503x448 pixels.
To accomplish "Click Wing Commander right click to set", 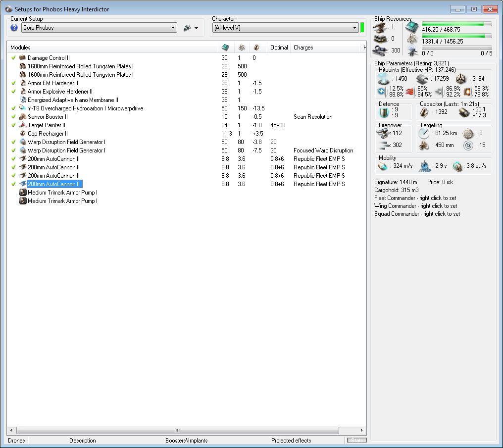I will [415, 206].
